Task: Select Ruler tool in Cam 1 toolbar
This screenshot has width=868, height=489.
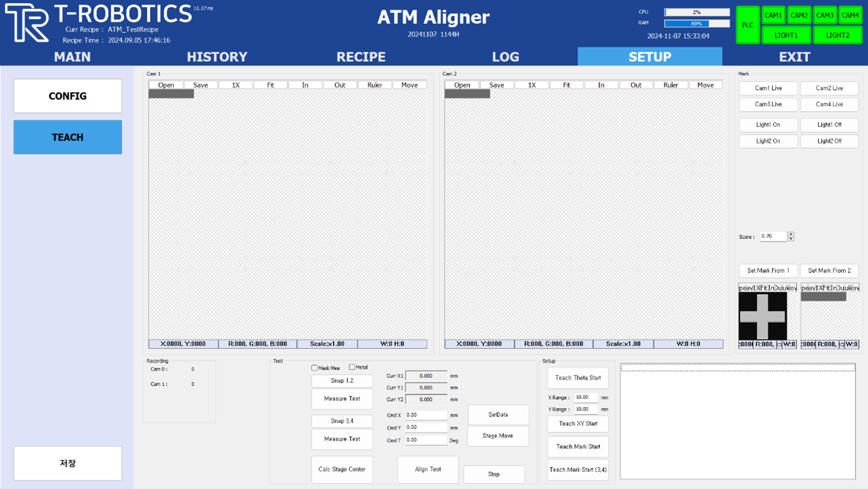Action: click(x=374, y=85)
